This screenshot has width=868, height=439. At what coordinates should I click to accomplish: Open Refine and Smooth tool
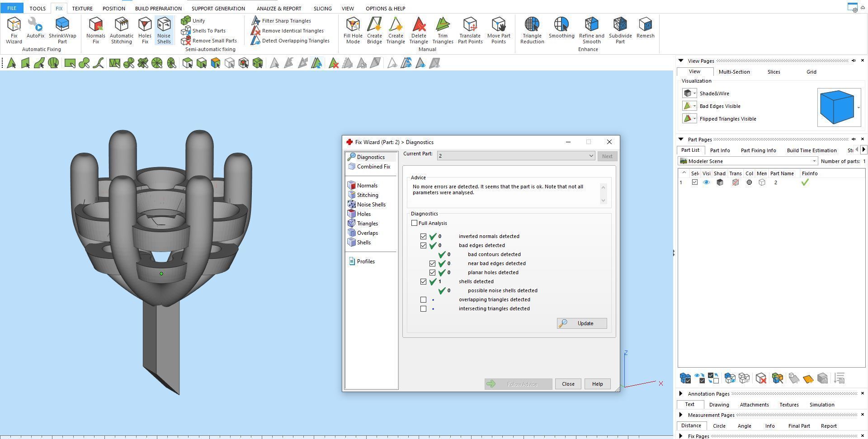tap(591, 30)
